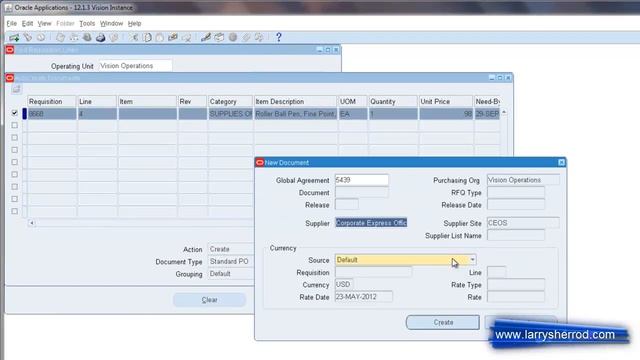Click the Edit Field toolbar icon
The width and height of the screenshot is (640, 360).
pos(206,38)
